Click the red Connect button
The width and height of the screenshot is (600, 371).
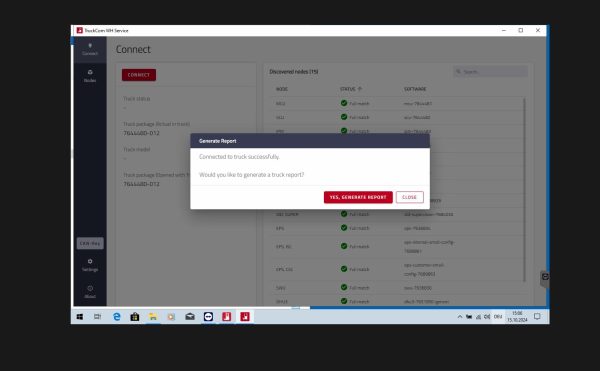pyautogui.click(x=139, y=75)
